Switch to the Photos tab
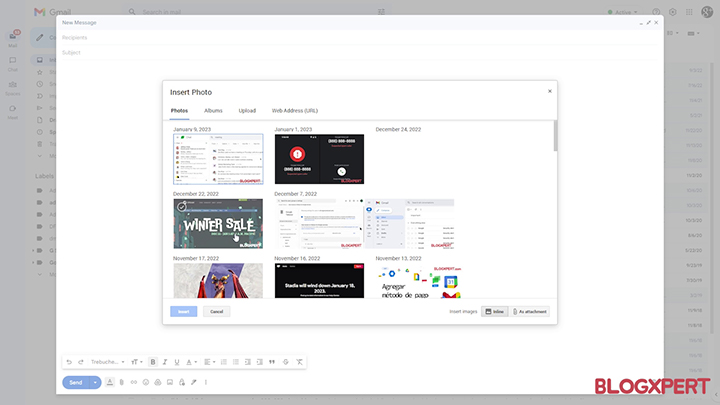Screen dimensions: 720x405 click(180, 111)
